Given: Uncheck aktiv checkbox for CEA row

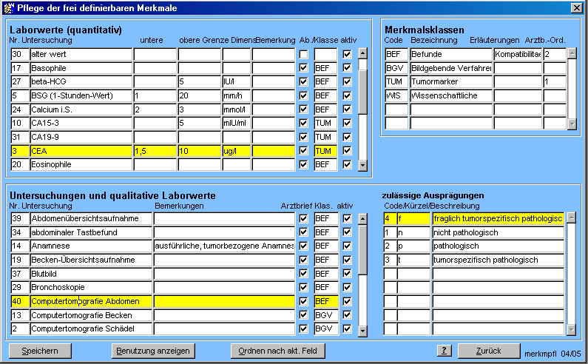Looking at the screenshot, I should [x=347, y=151].
